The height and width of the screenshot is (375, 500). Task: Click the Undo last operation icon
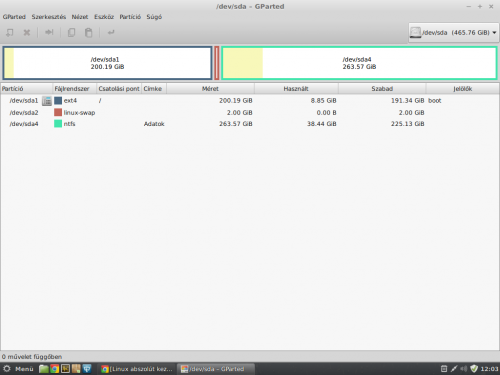[111, 32]
